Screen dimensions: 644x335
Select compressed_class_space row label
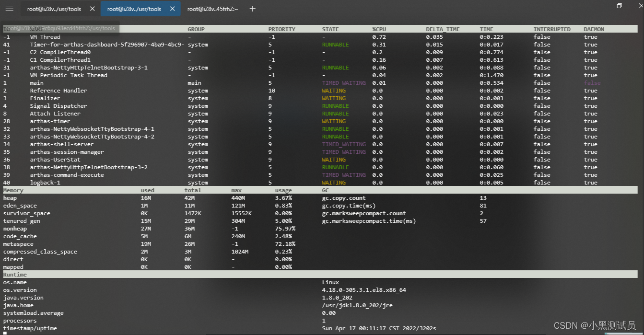(40, 252)
